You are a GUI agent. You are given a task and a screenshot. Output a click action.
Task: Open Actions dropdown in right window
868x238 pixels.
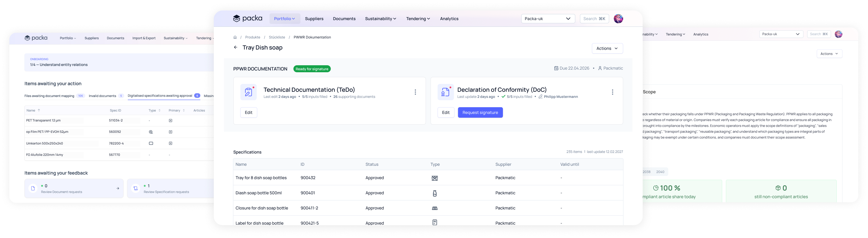829,54
